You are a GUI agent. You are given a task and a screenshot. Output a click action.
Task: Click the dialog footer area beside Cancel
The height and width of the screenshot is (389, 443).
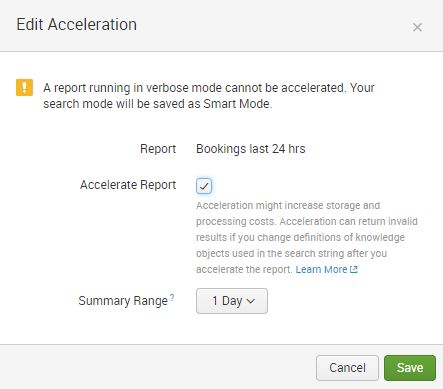click(x=157, y=368)
